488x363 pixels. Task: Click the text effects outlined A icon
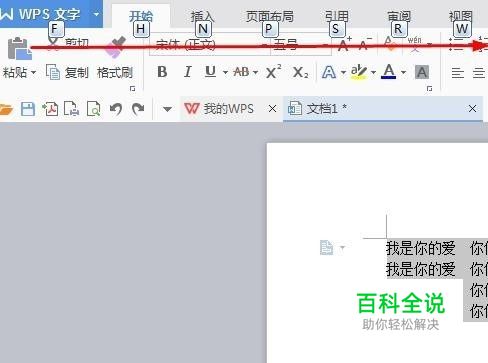[329, 72]
